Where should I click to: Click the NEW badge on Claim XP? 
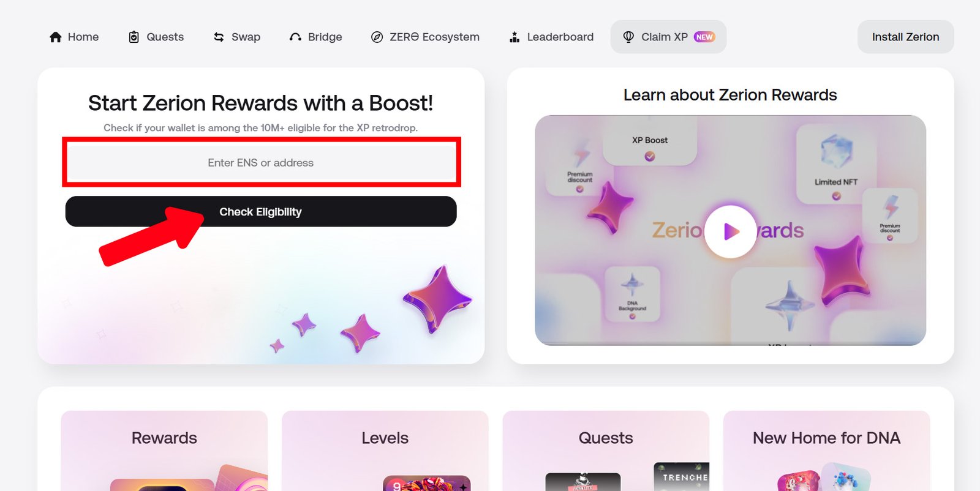pyautogui.click(x=704, y=37)
